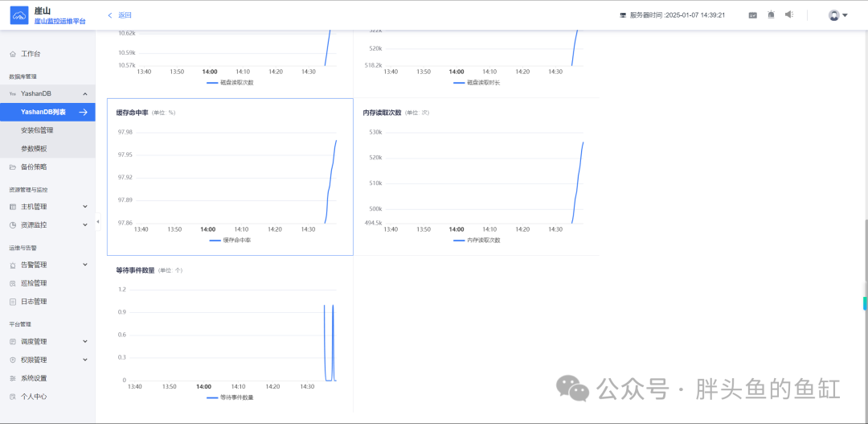This screenshot has height=424, width=868.
Task: Click the user avatar icon
Action: point(833,15)
